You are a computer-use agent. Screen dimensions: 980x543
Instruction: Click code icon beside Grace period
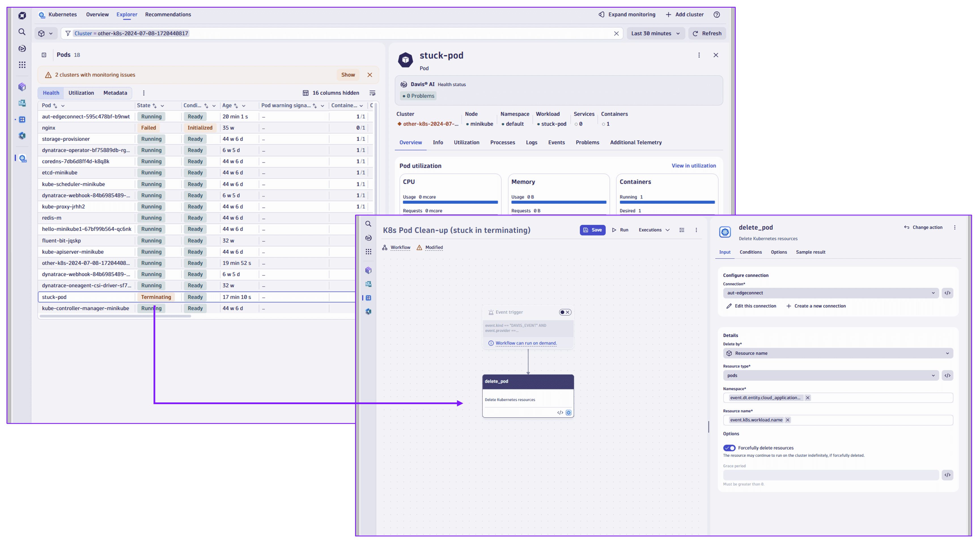(947, 475)
